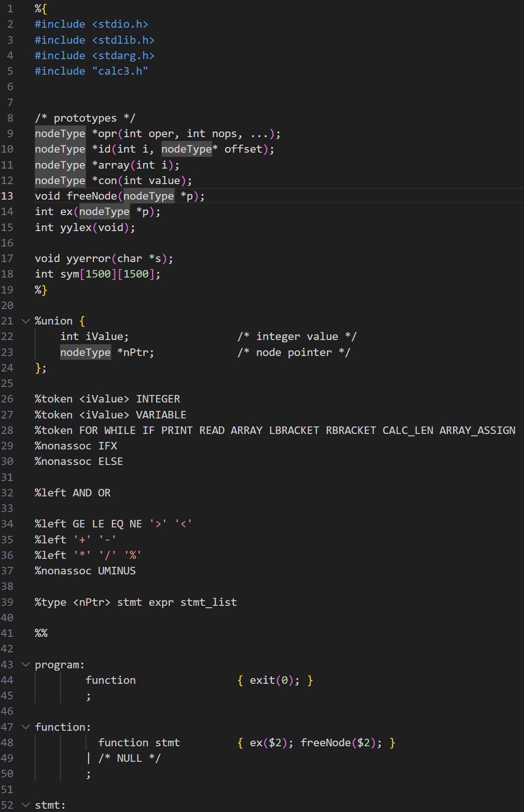Click the highlighted nodeType on line 14

click(104, 212)
